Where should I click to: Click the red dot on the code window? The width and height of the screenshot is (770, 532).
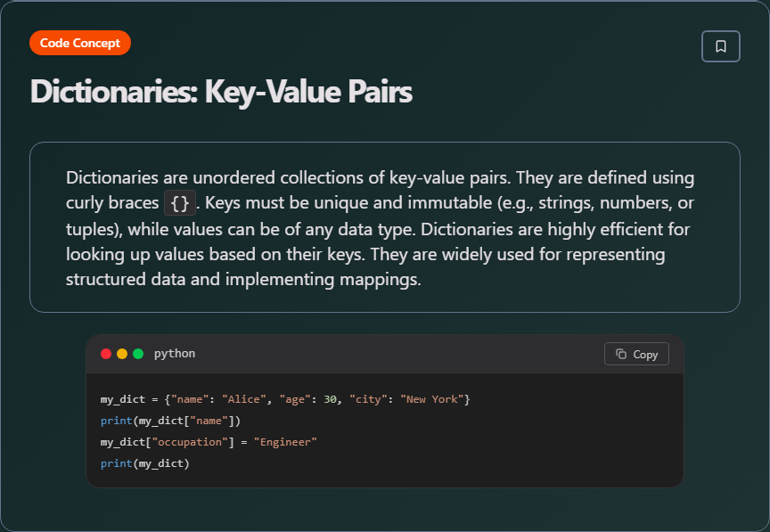click(106, 353)
